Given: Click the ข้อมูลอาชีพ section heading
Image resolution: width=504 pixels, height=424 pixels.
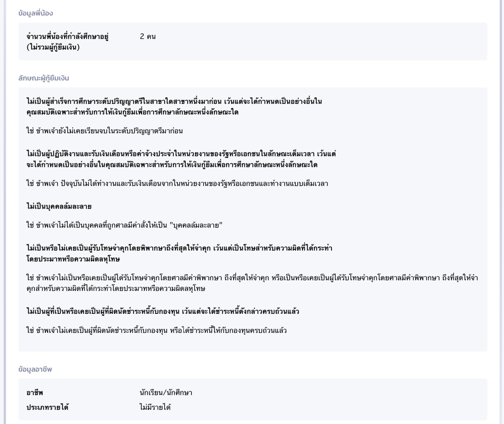Looking at the screenshot, I should pyautogui.click(x=35, y=369).
